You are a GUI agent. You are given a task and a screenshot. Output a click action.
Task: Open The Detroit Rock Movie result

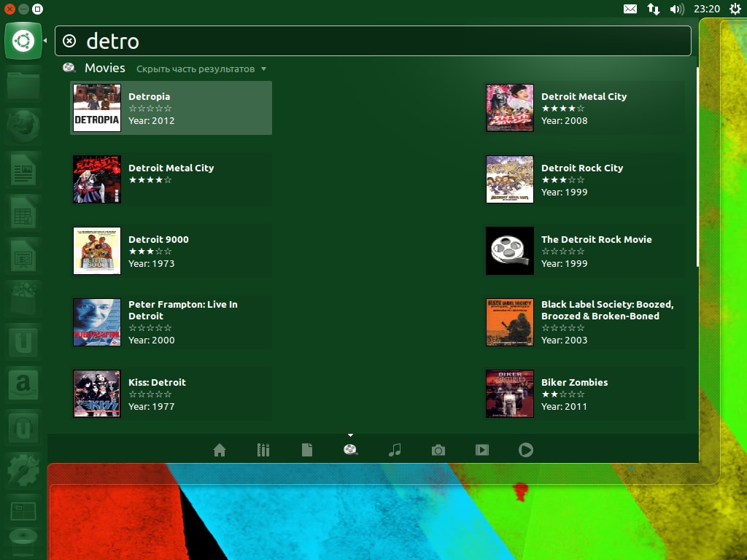(x=584, y=251)
